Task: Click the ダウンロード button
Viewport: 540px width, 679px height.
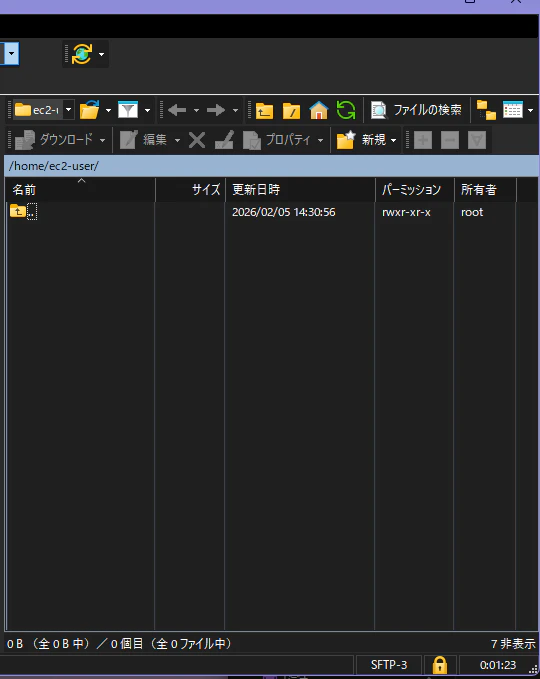Action: (x=54, y=139)
